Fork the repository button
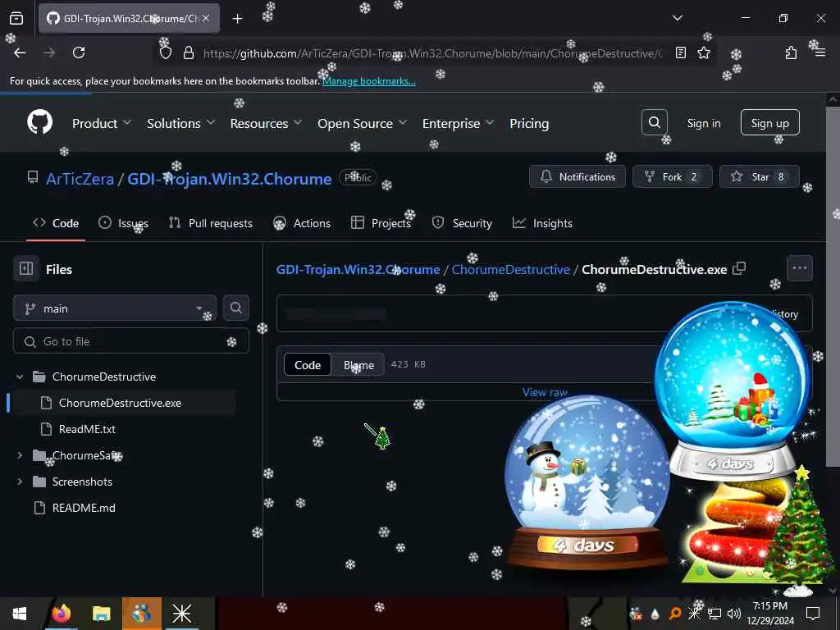The width and height of the screenshot is (840, 630). pos(672,176)
